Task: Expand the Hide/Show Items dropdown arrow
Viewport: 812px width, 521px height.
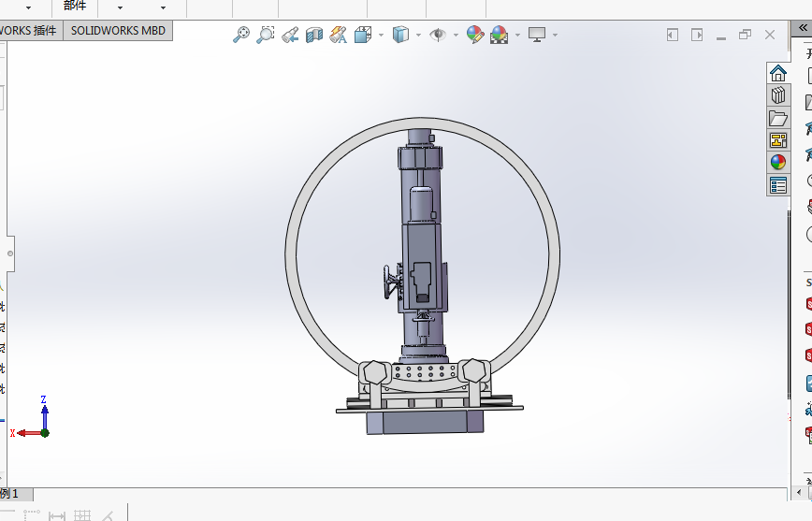Action: (x=456, y=36)
